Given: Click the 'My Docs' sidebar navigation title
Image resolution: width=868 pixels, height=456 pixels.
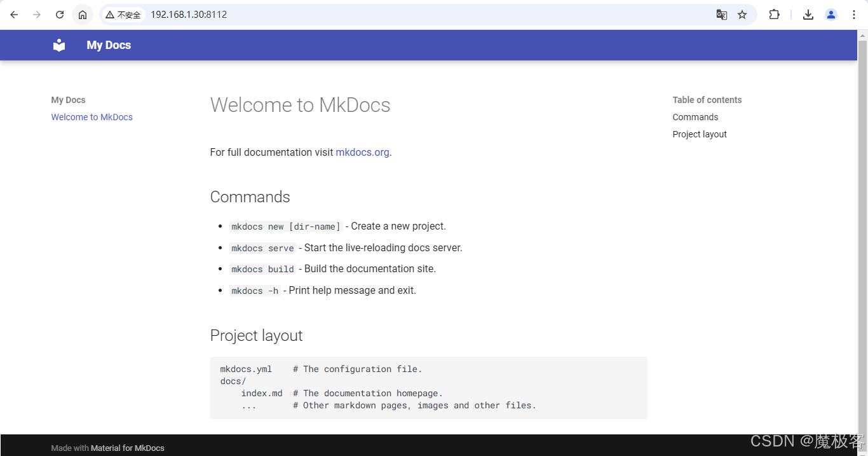Looking at the screenshot, I should [x=68, y=100].
